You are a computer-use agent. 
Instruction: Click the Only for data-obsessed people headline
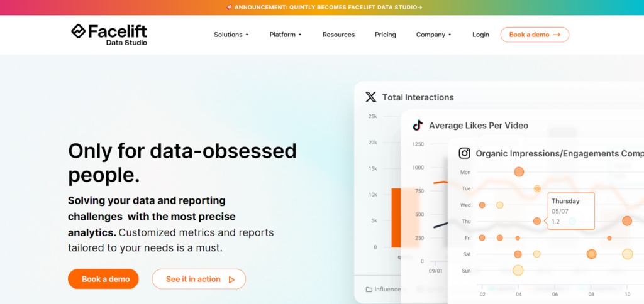pyautogui.click(x=182, y=163)
